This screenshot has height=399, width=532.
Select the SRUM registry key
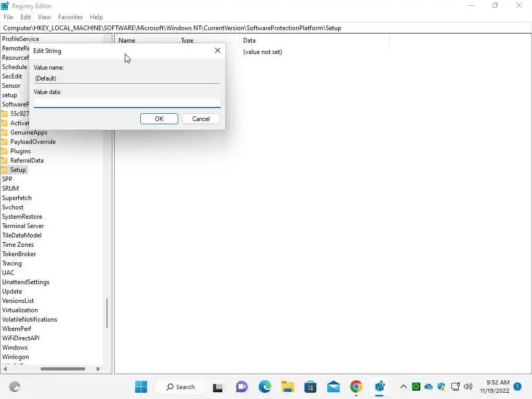pyautogui.click(x=10, y=188)
